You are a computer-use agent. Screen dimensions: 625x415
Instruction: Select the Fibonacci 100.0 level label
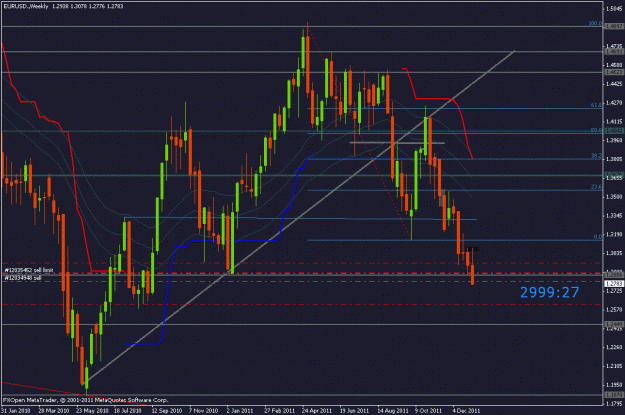click(595, 24)
